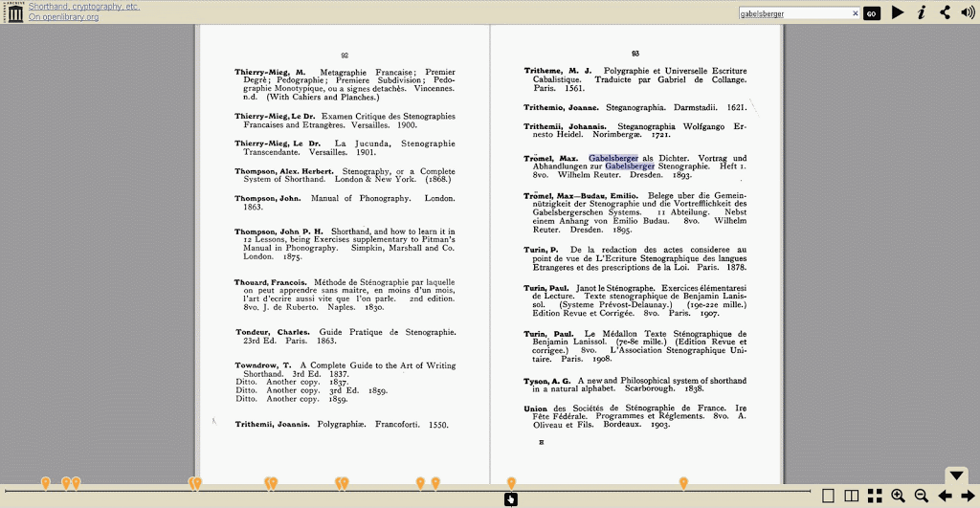
Task: Activate the read aloud speaker icon
Action: 968,12
